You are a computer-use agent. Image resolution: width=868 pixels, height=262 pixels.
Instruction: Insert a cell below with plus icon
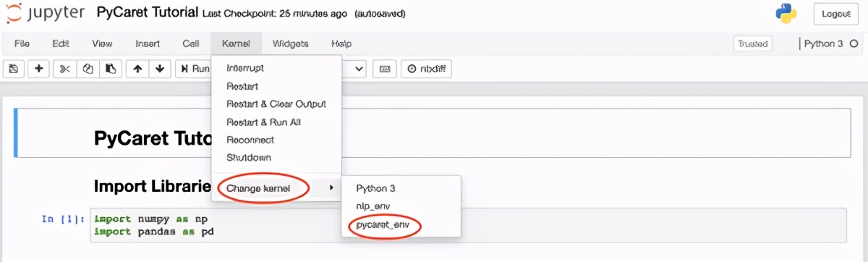tap(38, 69)
